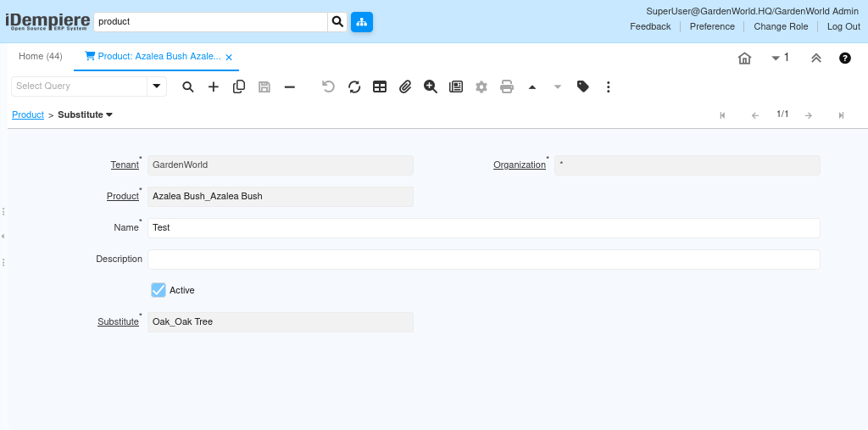Uncheck the Active checkbox
The width and height of the screenshot is (868, 430).
point(159,290)
